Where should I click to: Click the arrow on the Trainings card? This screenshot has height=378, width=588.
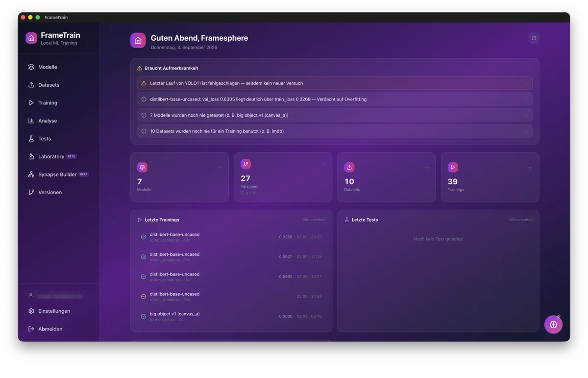530,167
